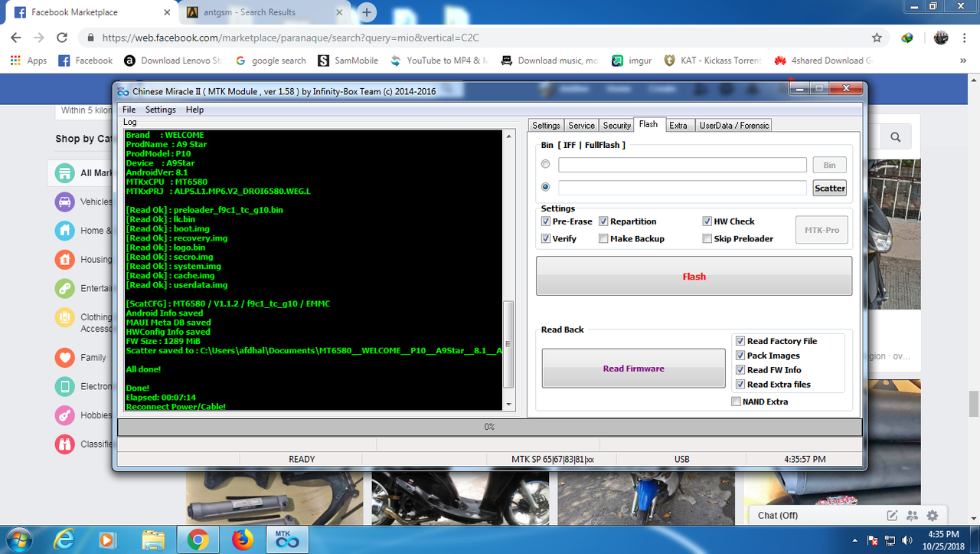Viewport: 980px width, 554px height.
Task: Open the Facebook bookmark
Action: pos(86,61)
